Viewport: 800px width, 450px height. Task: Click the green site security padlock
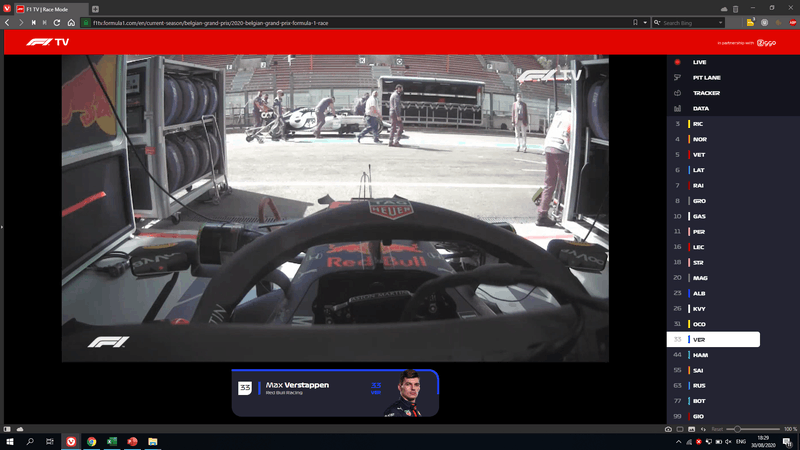(86, 22)
